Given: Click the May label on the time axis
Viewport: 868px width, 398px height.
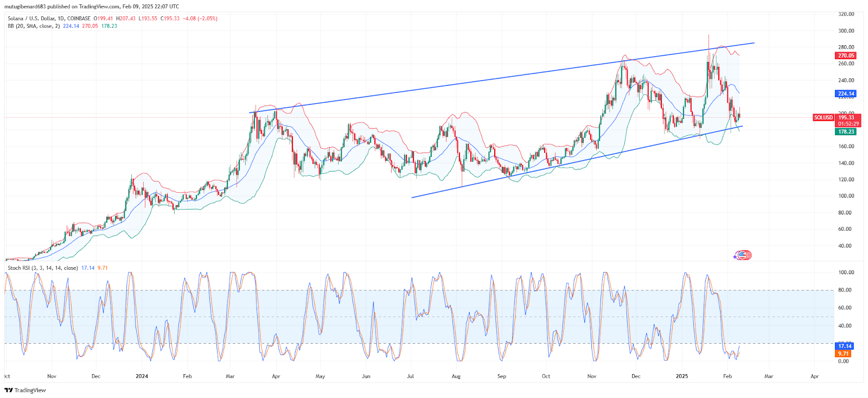Looking at the screenshot, I should (320, 376).
